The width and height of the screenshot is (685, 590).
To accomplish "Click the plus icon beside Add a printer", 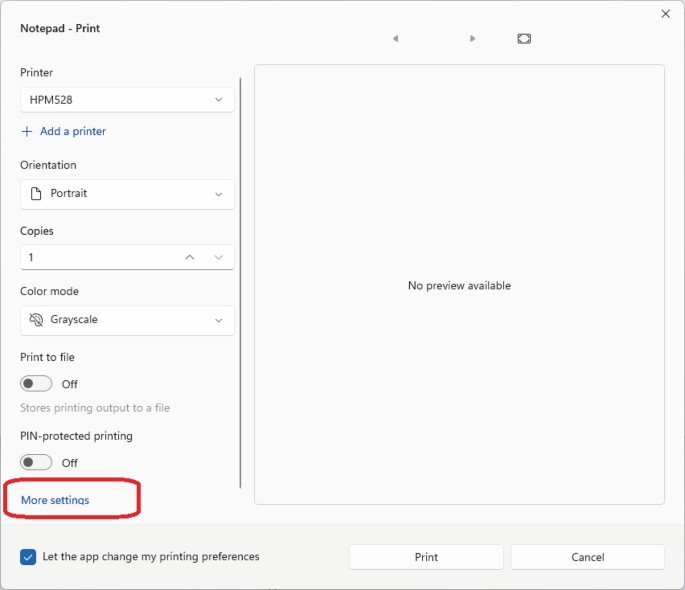I will pyautogui.click(x=27, y=132).
